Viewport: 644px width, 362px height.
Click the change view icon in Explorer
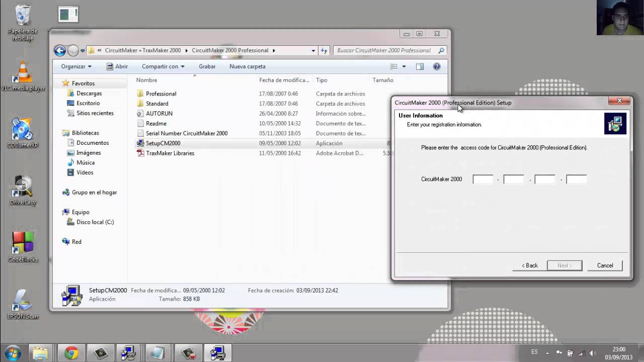click(394, 66)
